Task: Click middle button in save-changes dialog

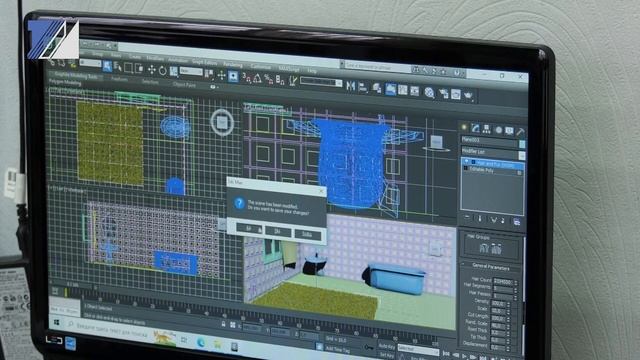Action: click(x=278, y=231)
